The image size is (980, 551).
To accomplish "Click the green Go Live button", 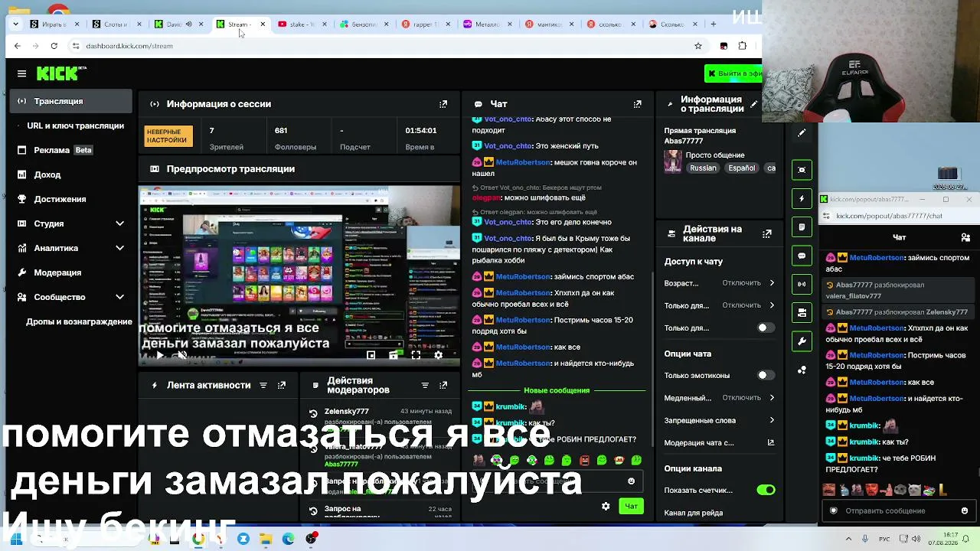I will tap(733, 73).
